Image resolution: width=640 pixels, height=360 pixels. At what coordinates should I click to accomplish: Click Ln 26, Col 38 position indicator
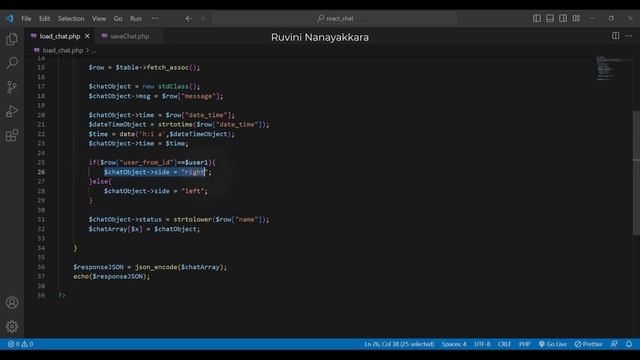click(x=399, y=344)
